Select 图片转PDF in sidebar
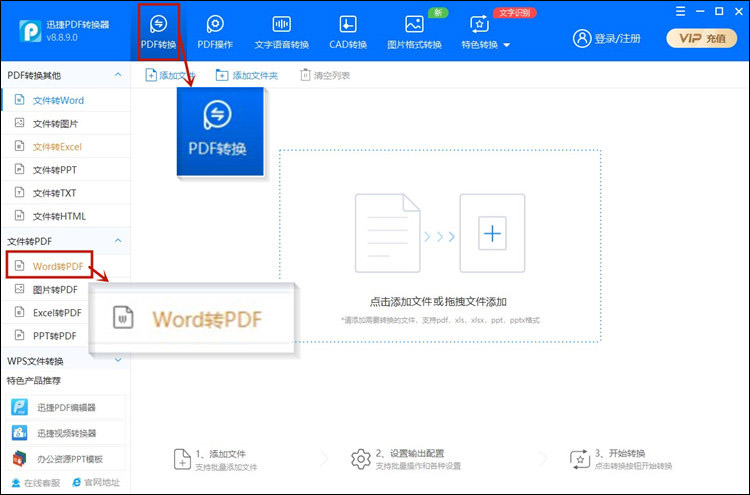The width and height of the screenshot is (750, 495). pyautogui.click(x=46, y=289)
